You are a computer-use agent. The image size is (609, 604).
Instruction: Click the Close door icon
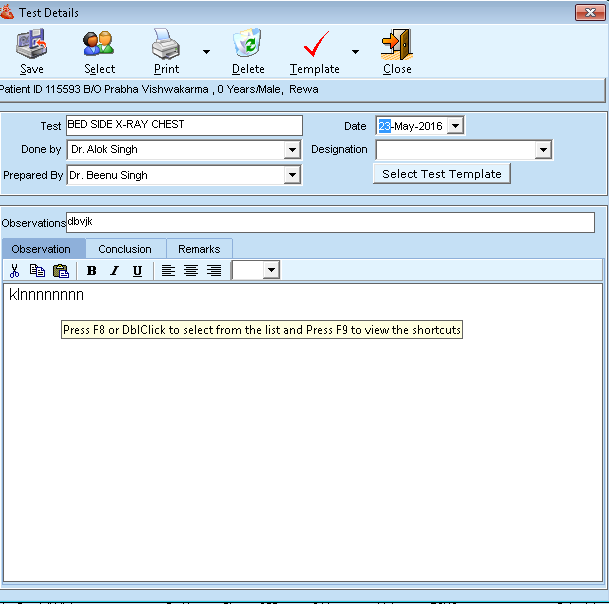tap(397, 45)
